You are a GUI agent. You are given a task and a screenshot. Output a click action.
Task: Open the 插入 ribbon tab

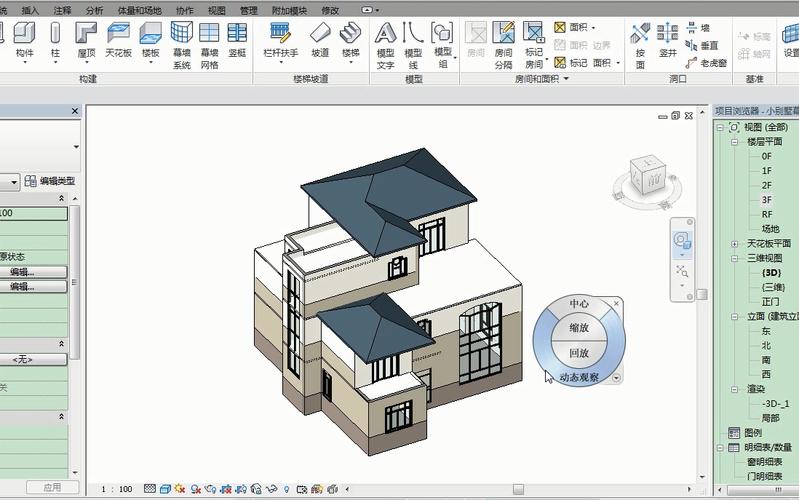coord(30,10)
